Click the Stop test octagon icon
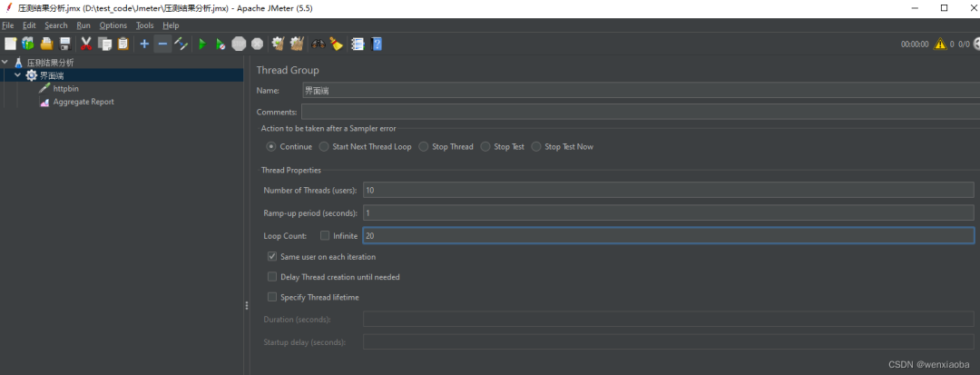 coord(239,44)
